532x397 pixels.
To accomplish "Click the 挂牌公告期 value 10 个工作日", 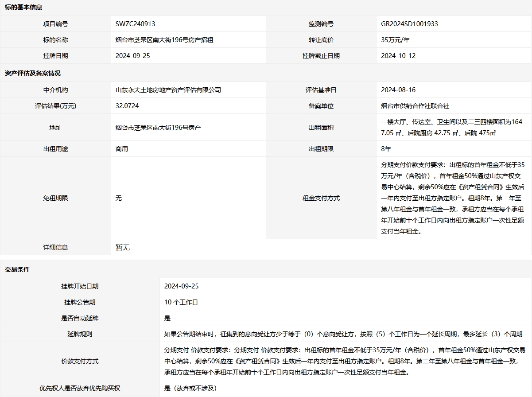I will (181, 302).
